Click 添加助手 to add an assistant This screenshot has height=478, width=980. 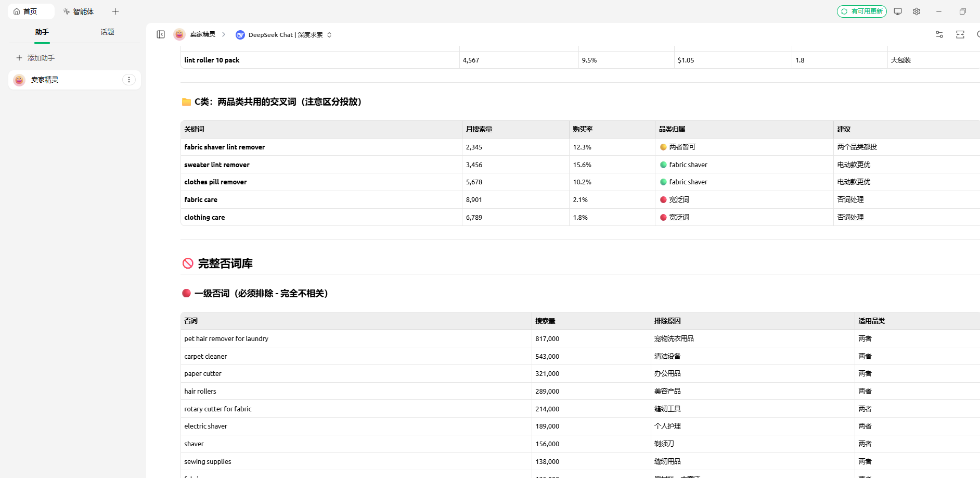coord(35,58)
